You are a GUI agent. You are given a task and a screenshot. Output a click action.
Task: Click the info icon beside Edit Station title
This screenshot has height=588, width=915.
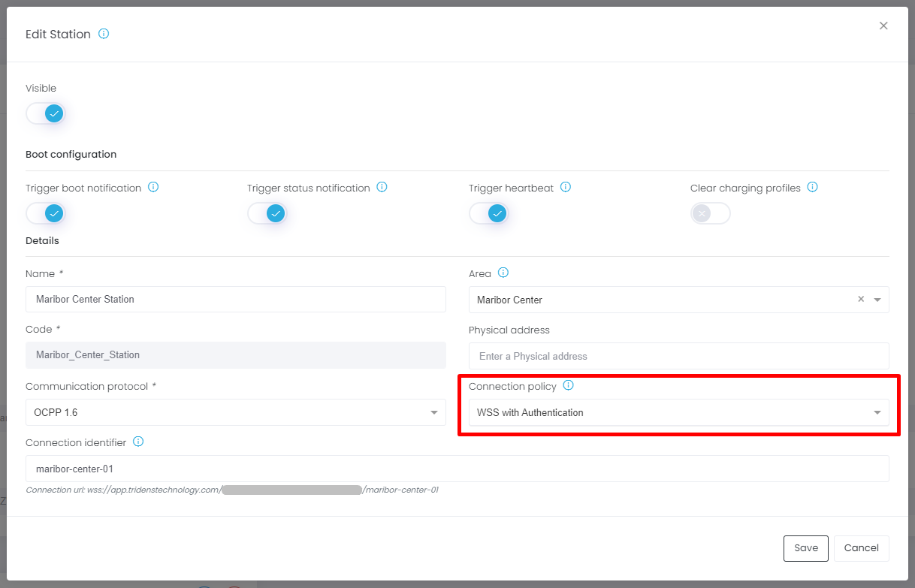104,34
